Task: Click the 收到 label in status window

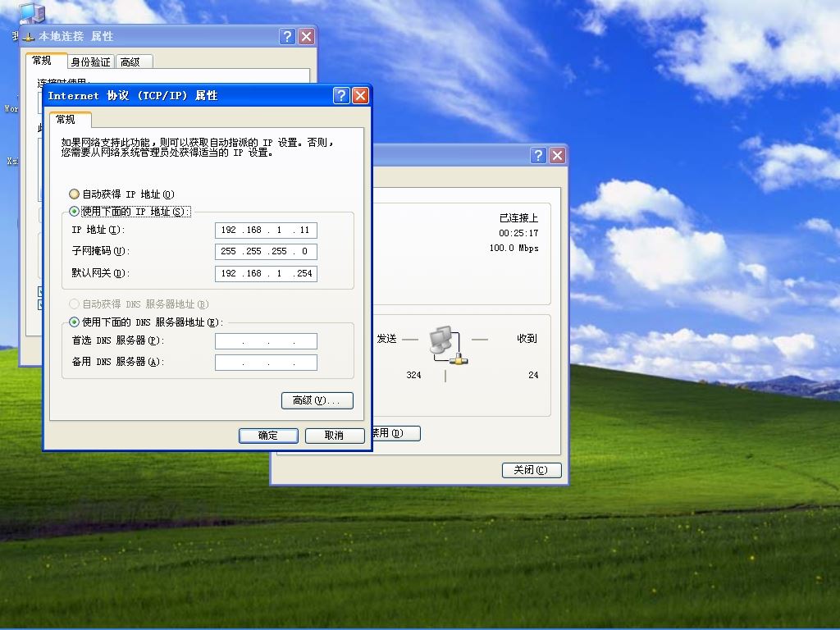Action: [527, 339]
